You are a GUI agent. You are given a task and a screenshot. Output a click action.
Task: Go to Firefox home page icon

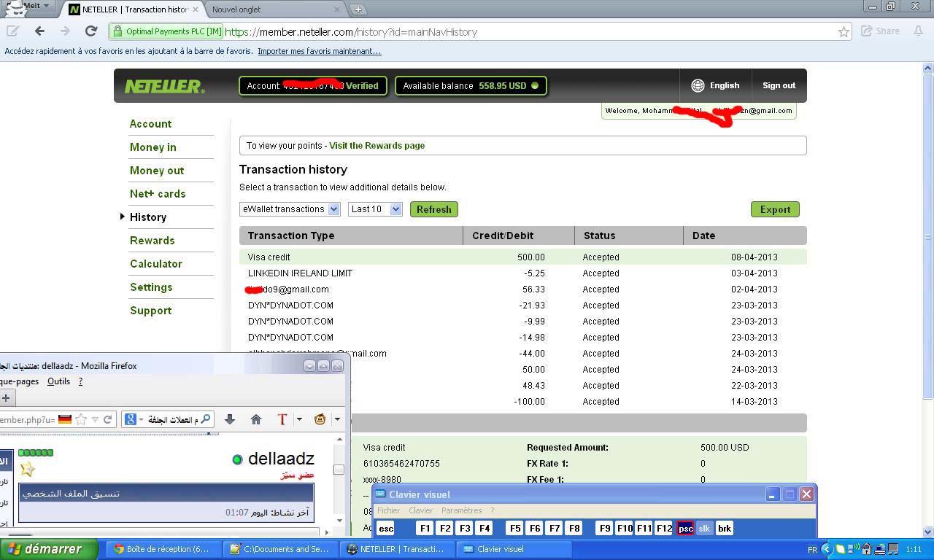click(x=255, y=419)
